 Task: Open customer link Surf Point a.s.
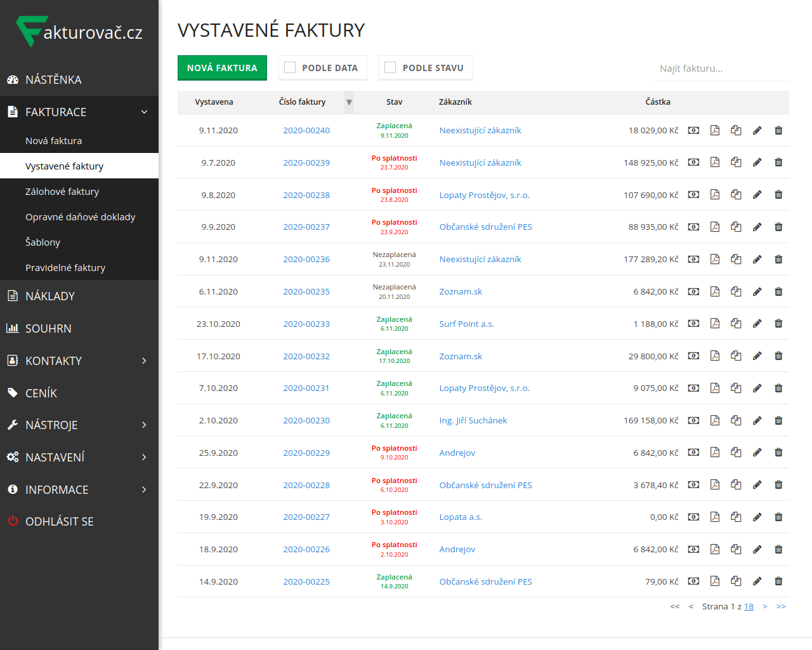(x=466, y=324)
